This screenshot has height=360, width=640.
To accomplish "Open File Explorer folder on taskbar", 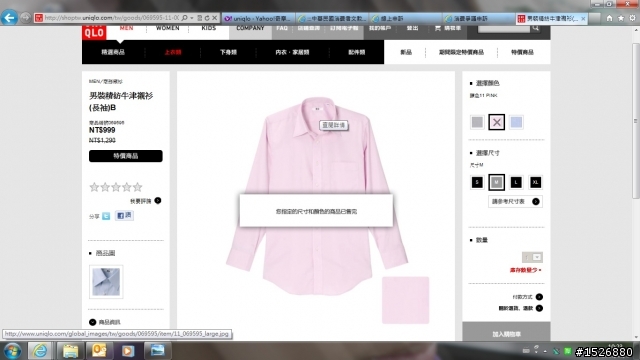I will coord(70,351).
